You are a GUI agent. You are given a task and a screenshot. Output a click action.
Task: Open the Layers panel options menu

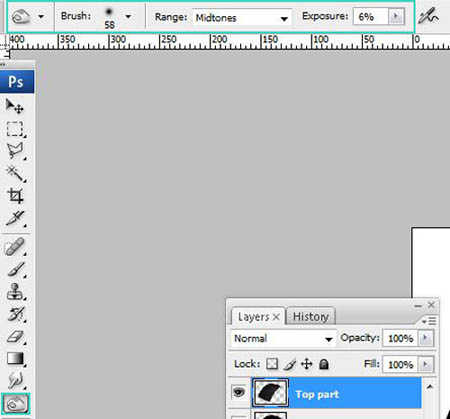[x=429, y=321]
